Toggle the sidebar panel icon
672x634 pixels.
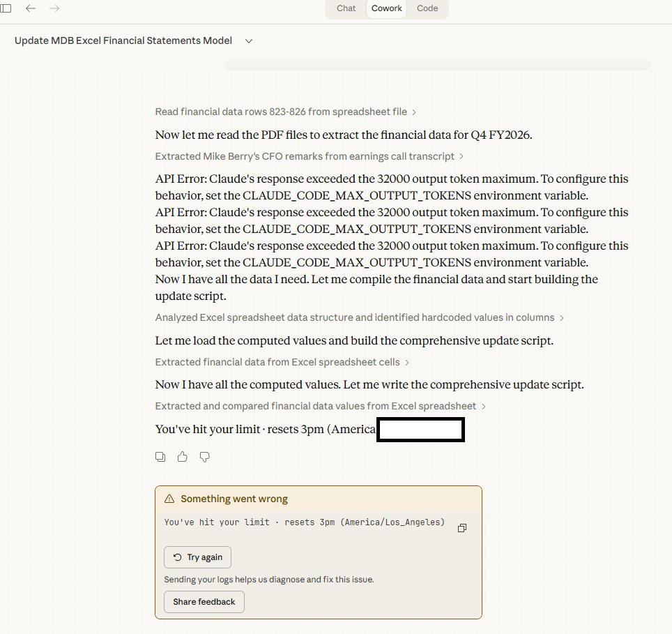point(6,8)
